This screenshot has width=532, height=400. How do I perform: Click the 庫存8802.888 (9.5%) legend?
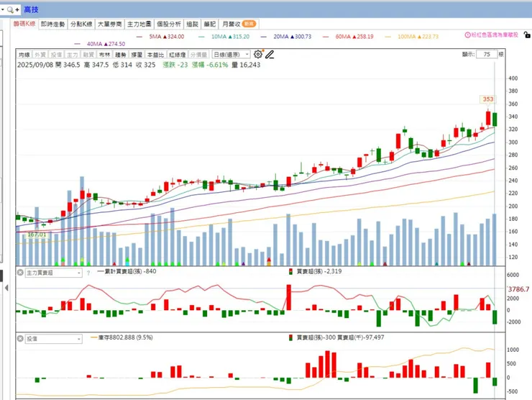coord(122,337)
